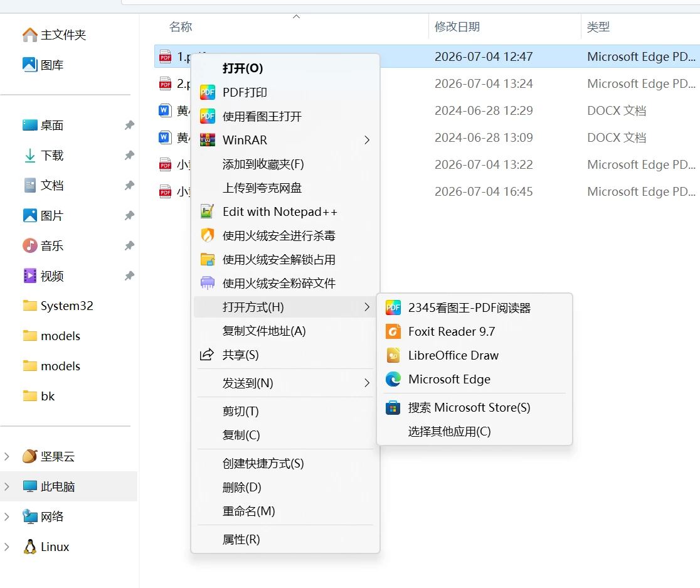Image resolution: width=700 pixels, height=588 pixels.
Task: Expand the 网络 tree node
Action: [7, 516]
